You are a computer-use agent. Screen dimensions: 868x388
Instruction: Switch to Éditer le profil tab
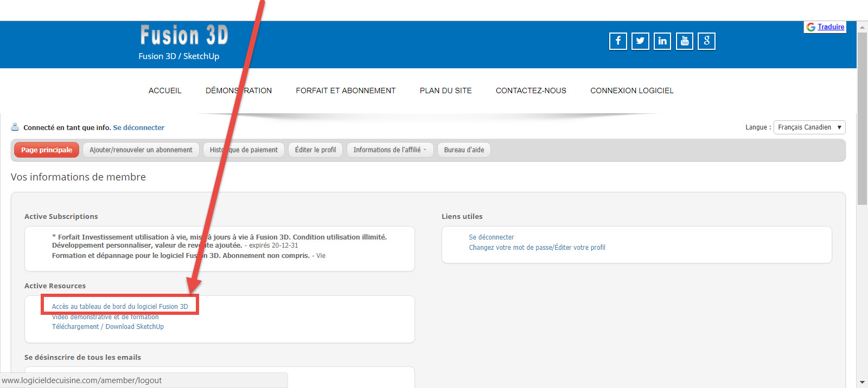click(x=315, y=150)
